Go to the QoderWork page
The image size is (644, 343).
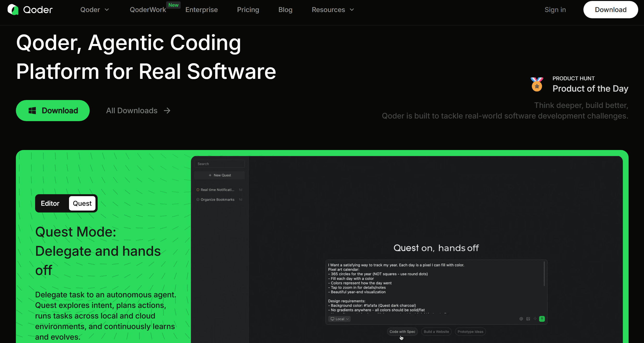pyautogui.click(x=148, y=10)
